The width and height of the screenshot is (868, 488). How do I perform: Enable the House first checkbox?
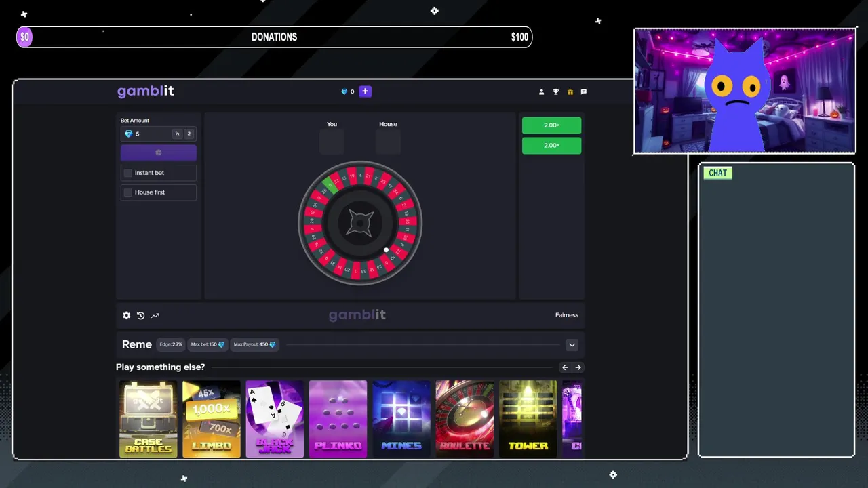127,192
